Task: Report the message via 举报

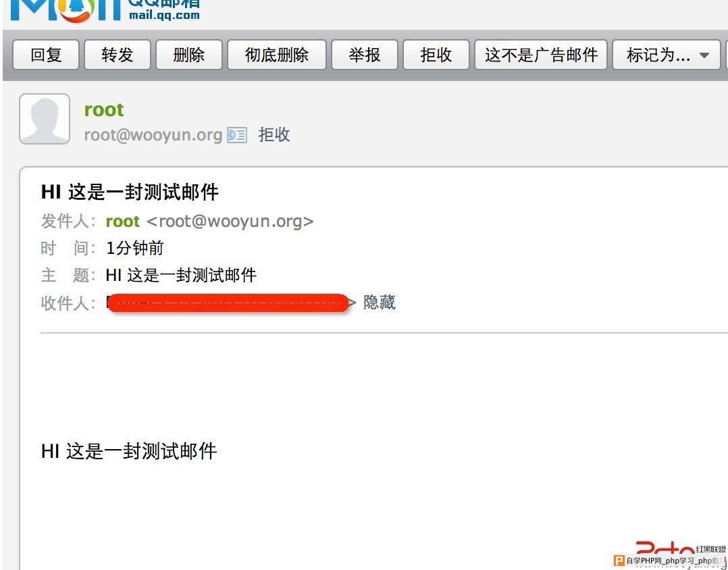Action: pyautogui.click(x=365, y=55)
